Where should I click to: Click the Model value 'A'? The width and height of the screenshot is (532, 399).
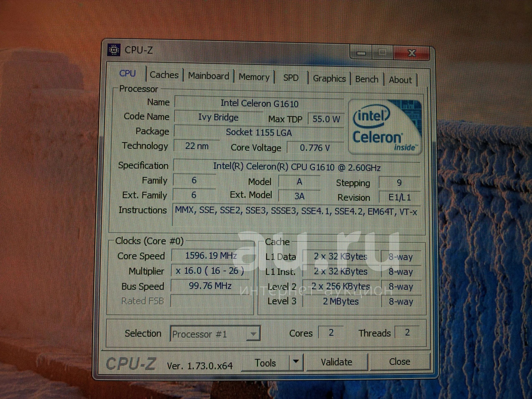tap(299, 182)
